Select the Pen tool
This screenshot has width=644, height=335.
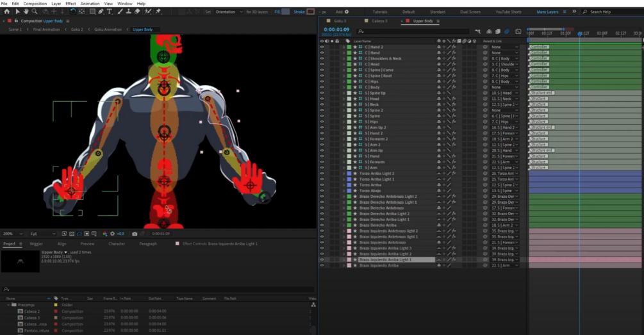(101, 12)
